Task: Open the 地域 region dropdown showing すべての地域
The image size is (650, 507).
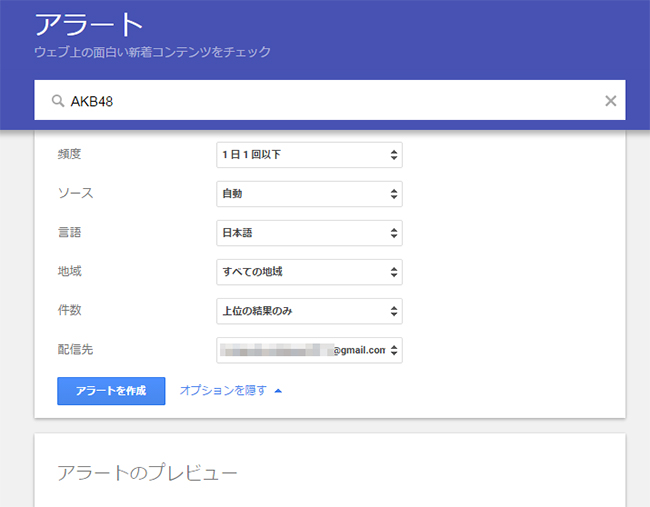Action: 309,272
